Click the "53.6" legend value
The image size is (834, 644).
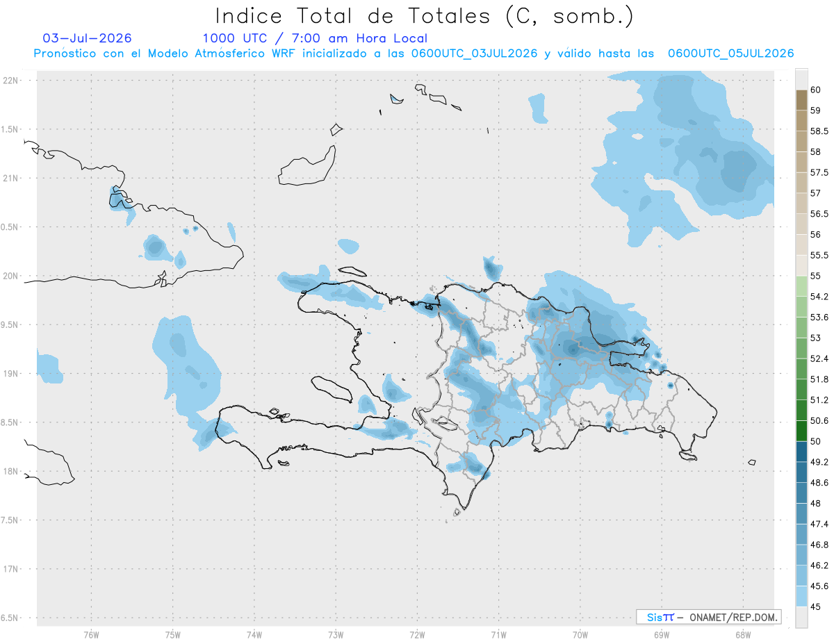[819, 317]
